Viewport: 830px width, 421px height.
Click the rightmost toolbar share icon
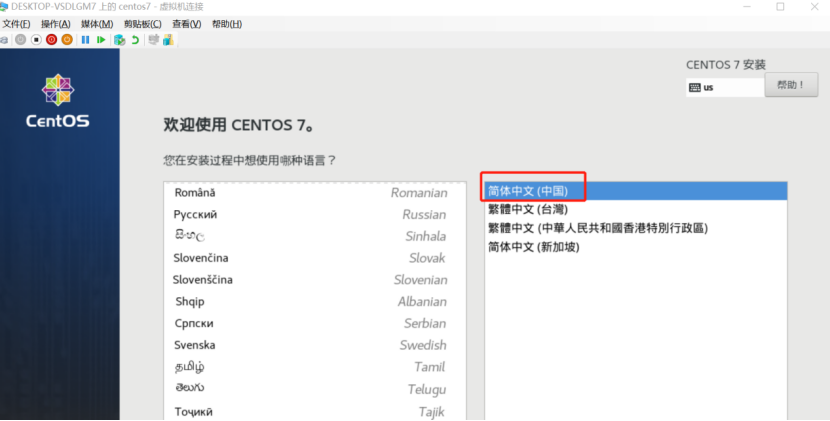pos(168,40)
